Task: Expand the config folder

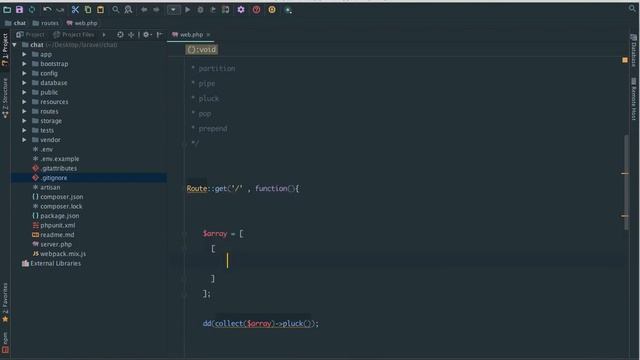Action: pyautogui.click(x=24, y=73)
